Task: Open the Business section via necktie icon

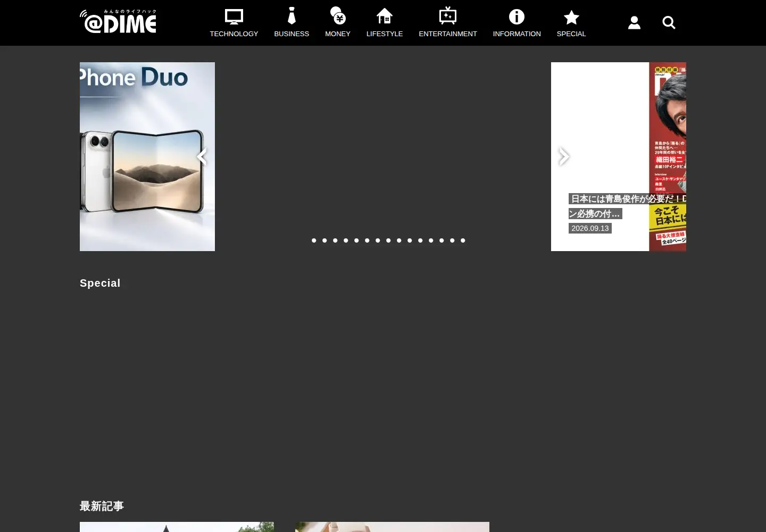Action: click(x=292, y=16)
